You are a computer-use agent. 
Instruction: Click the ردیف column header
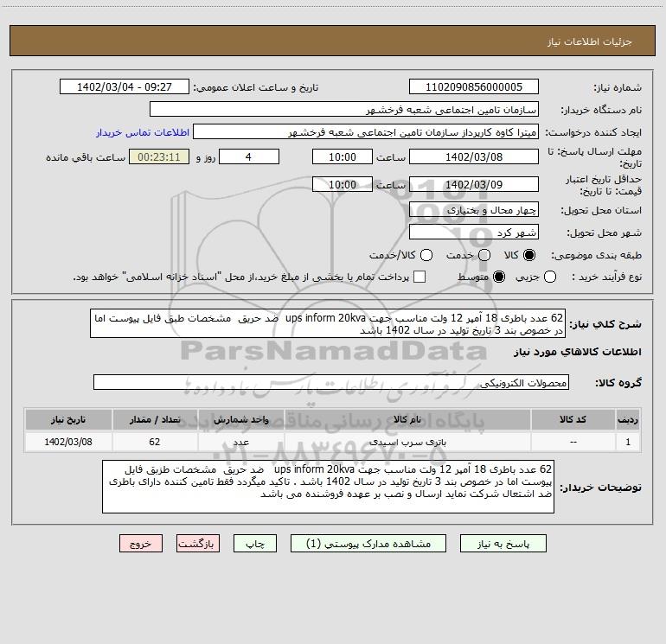(628, 420)
